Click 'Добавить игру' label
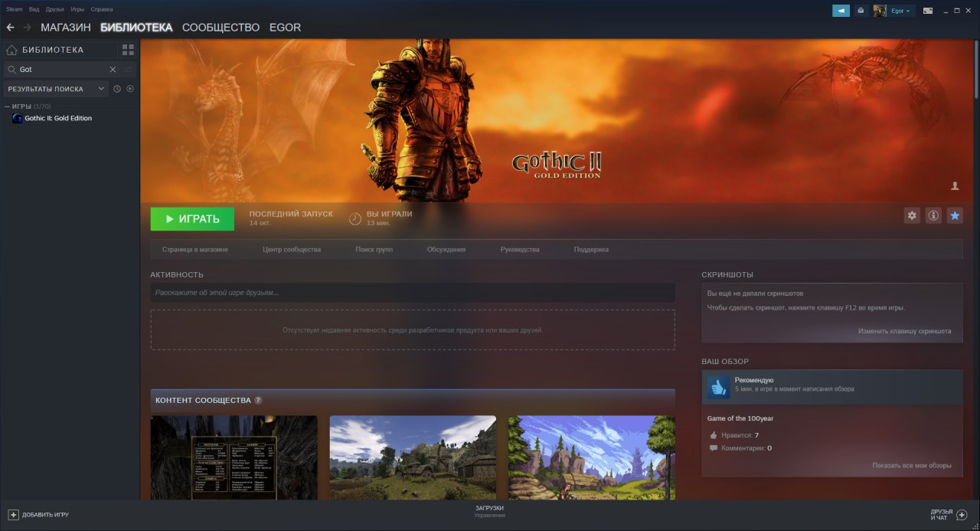980x531 pixels. tap(45, 515)
